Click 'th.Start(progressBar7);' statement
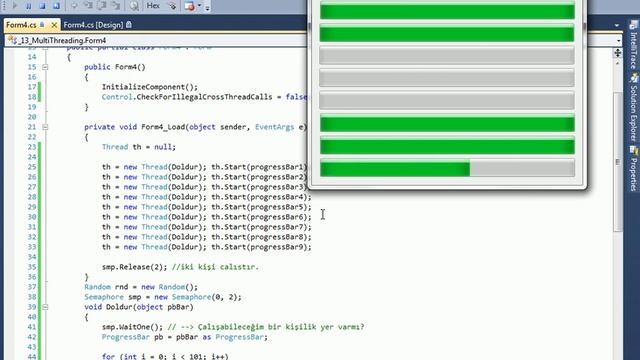Image resolution: width=640 pixels, height=360 pixels. coord(261,227)
